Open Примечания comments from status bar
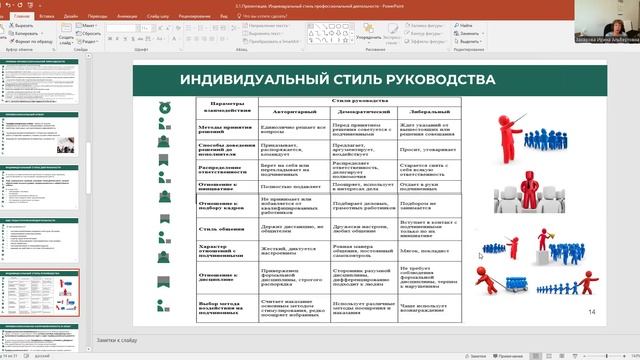Viewport: 640px width, 360px height. (x=508, y=356)
